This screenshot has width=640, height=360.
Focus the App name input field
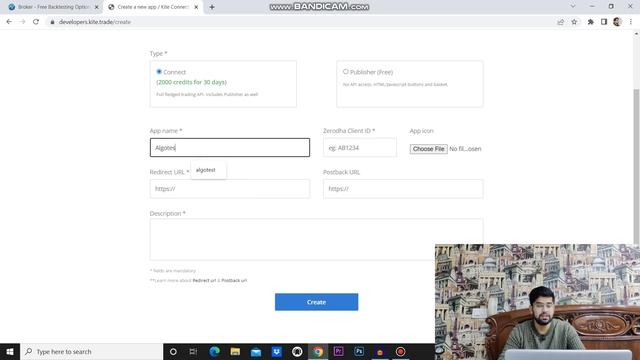point(230,147)
